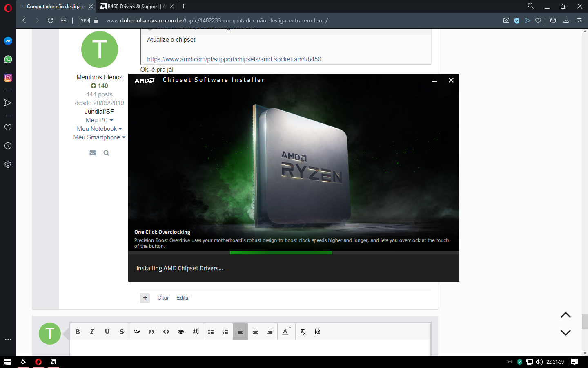Image resolution: width=588 pixels, height=368 pixels.
Task: Insert a quote block
Action: (x=151, y=332)
